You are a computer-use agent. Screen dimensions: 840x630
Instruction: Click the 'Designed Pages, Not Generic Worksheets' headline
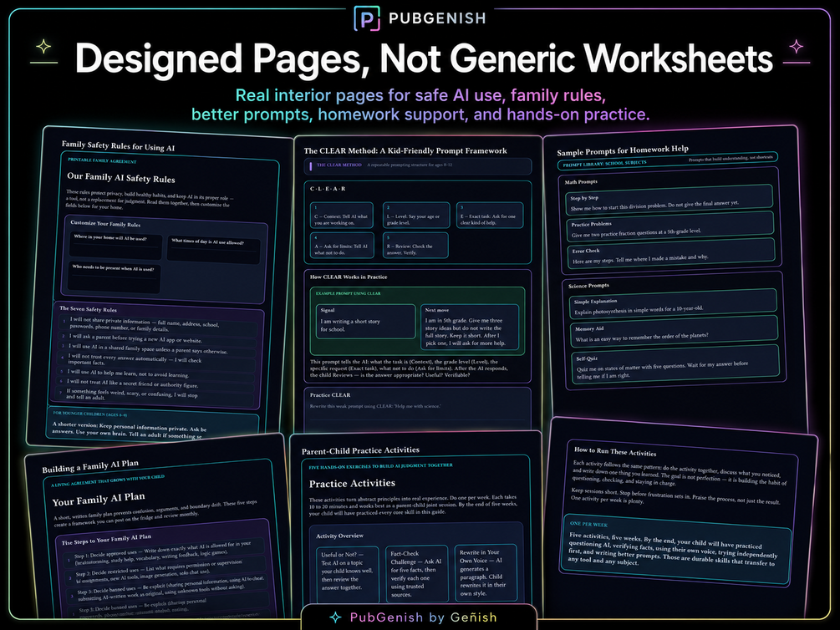[424, 58]
